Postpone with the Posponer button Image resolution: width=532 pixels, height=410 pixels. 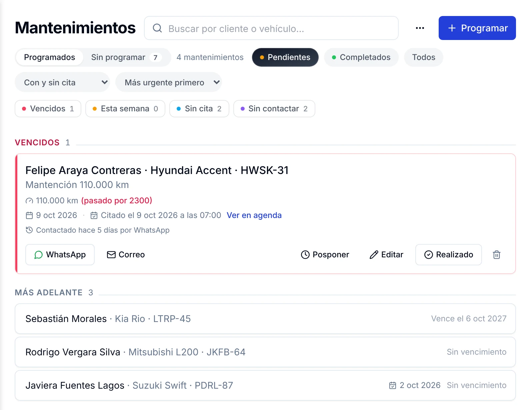tap(325, 255)
